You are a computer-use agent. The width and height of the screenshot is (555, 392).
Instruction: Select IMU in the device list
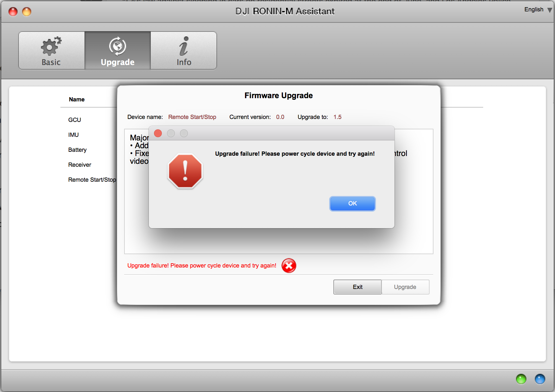pos(73,135)
